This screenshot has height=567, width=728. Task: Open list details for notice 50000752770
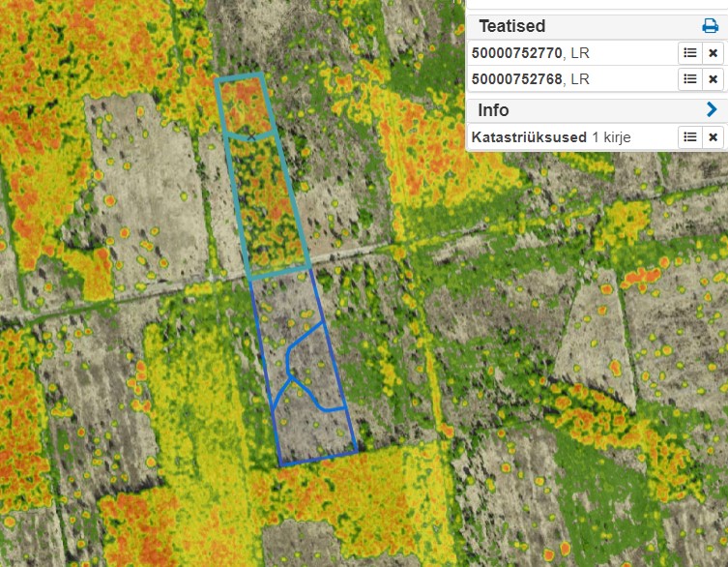tap(690, 53)
